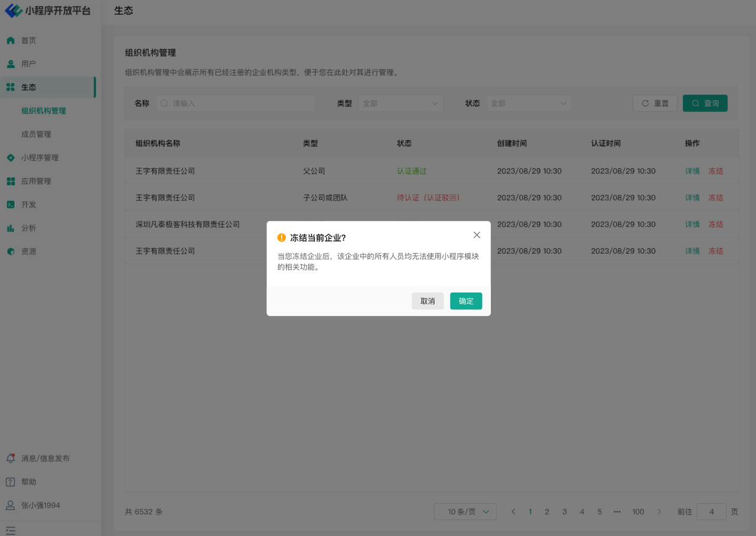Expand the 10条/页 page size selector
Viewport: 756px width, 536px height.
(465, 512)
